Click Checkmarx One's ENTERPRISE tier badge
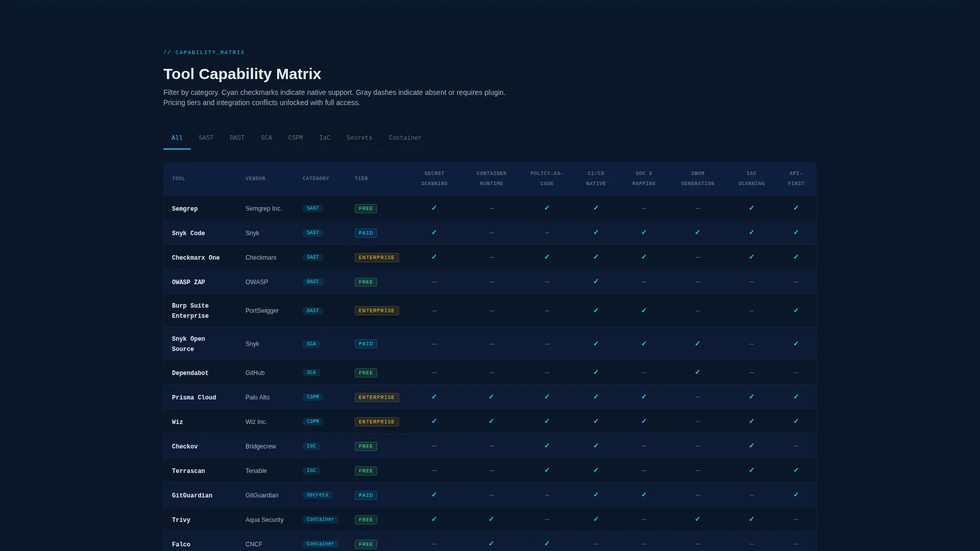This screenshot has width=980, height=551. pos(377,258)
